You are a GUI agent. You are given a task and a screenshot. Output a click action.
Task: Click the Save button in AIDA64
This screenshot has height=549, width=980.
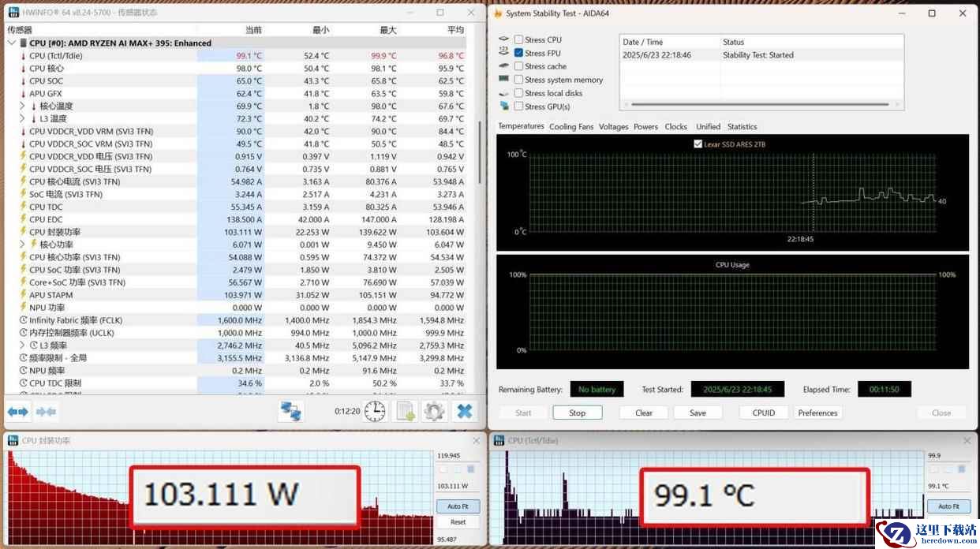(698, 413)
